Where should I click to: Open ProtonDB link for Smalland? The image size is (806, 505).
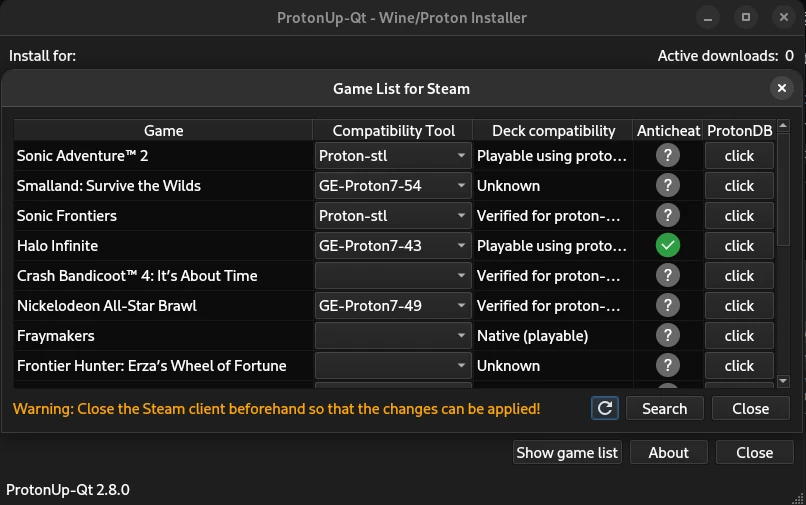click(x=739, y=186)
